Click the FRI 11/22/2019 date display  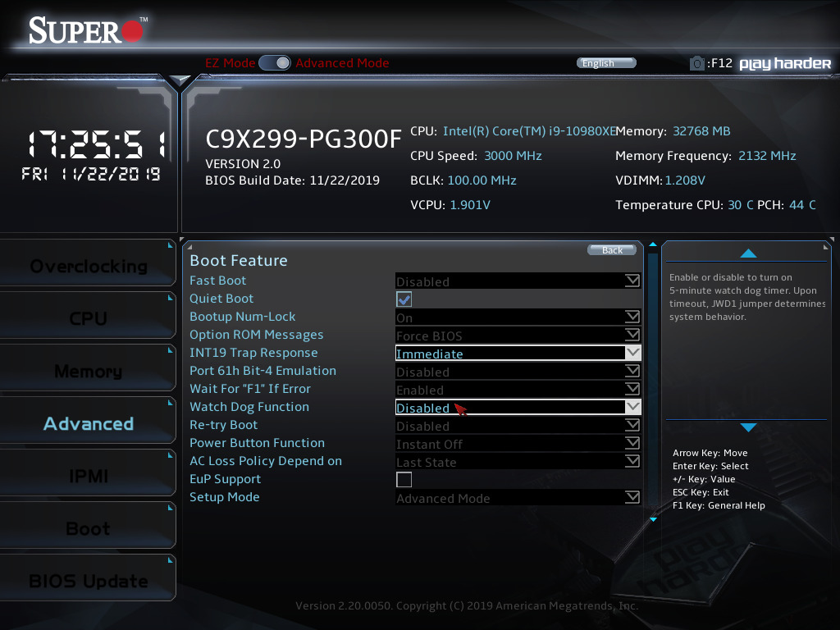90,174
